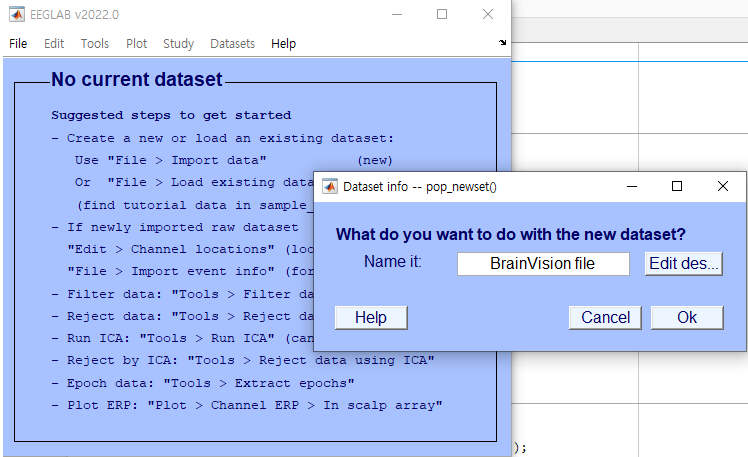Viewport: 748px width, 457px height.
Task: Click the dock arrow icon in EEGLAB menu bar
Action: click(x=502, y=42)
